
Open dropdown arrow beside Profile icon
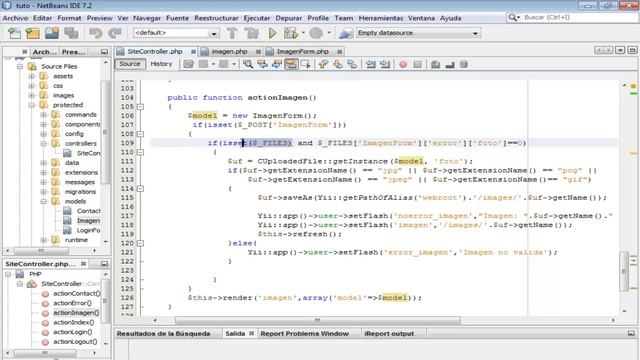click(329, 33)
